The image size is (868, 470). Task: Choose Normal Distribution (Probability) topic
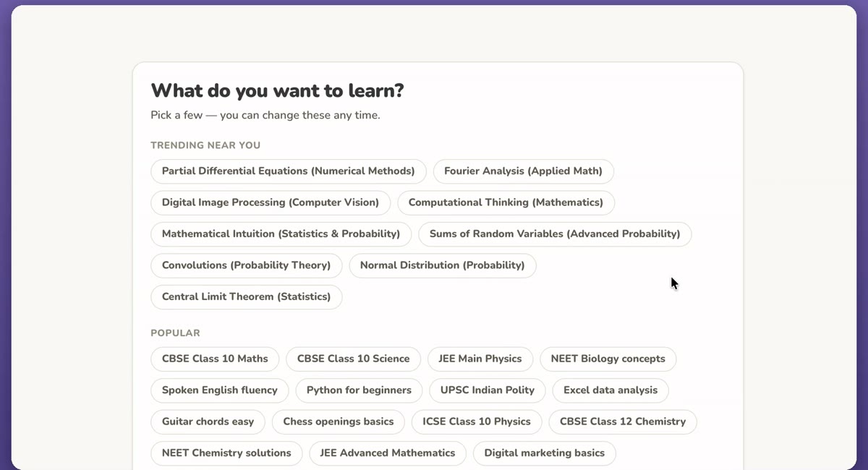click(443, 265)
